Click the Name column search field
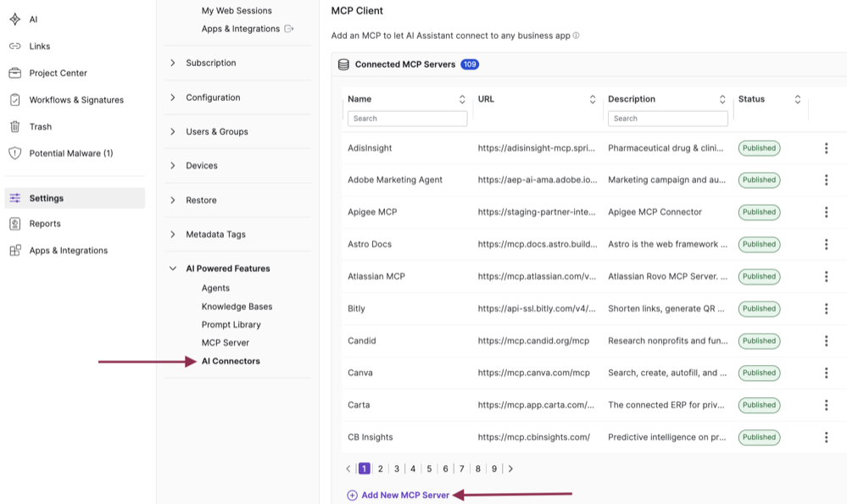The width and height of the screenshot is (847, 504). tap(407, 119)
